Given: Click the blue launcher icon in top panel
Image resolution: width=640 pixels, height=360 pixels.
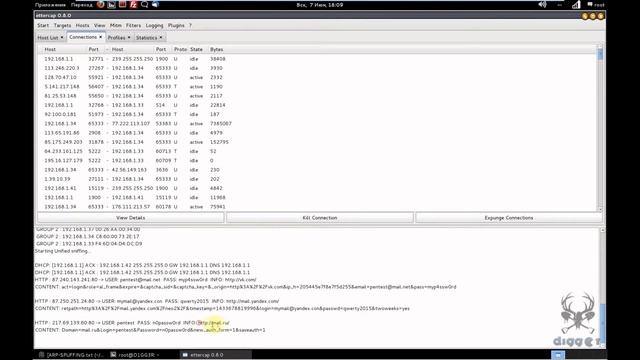Looking at the screenshot, I should click(x=156, y=5).
